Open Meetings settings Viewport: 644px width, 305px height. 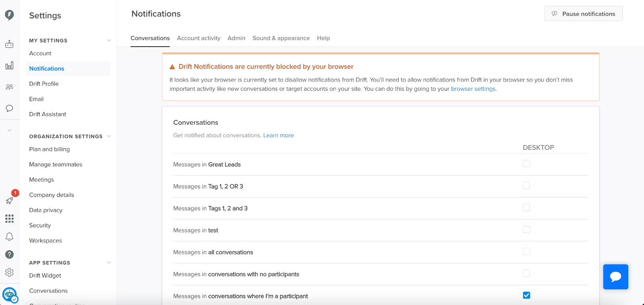point(41,180)
